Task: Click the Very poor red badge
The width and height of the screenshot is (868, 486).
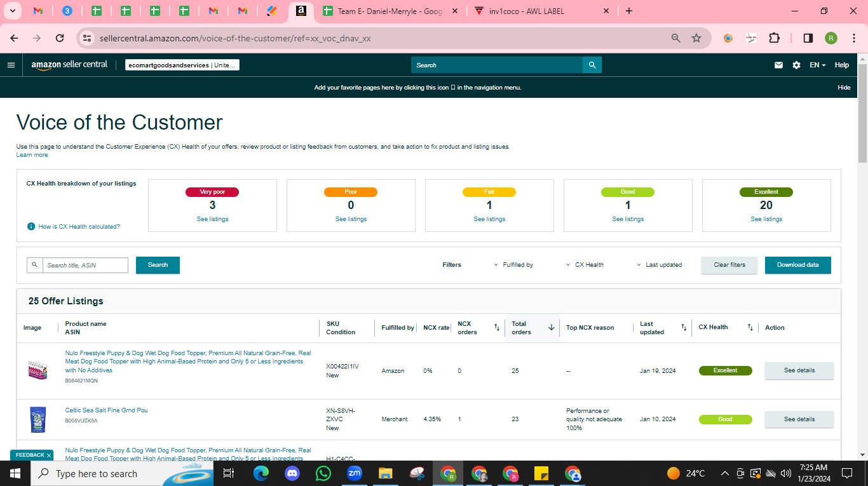Action: [x=212, y=192]
